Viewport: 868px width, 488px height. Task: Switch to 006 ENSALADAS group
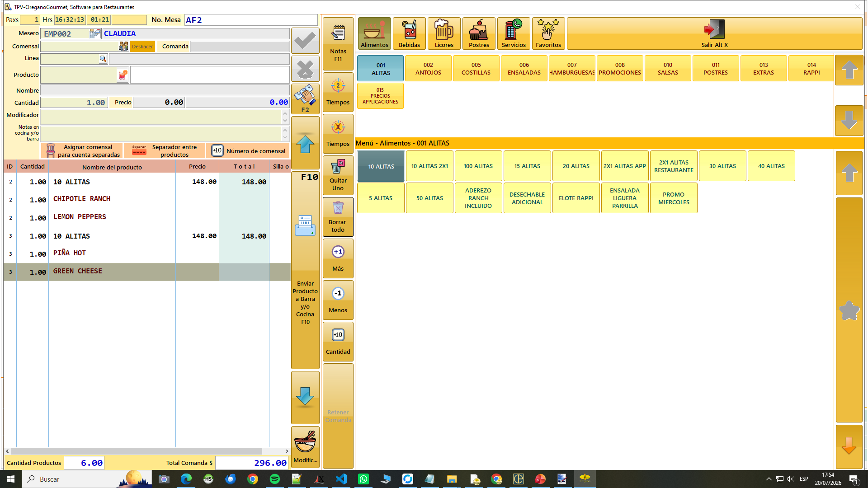click(x=524, y=68)
